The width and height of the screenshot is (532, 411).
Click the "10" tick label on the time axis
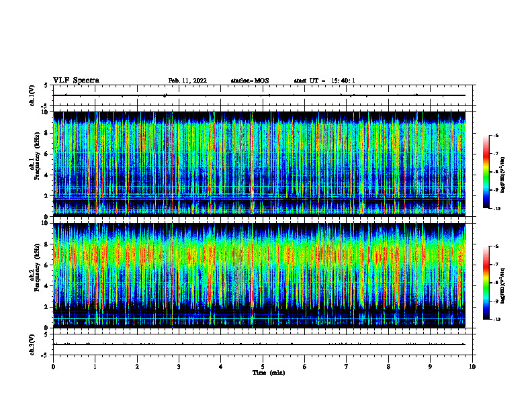point(472,367)
